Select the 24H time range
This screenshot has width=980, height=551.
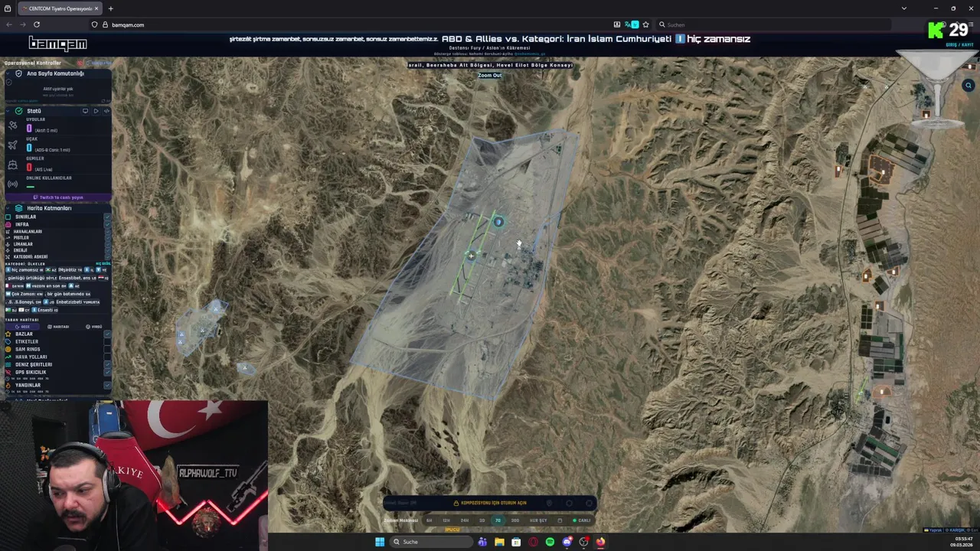[x=465, y=520]
